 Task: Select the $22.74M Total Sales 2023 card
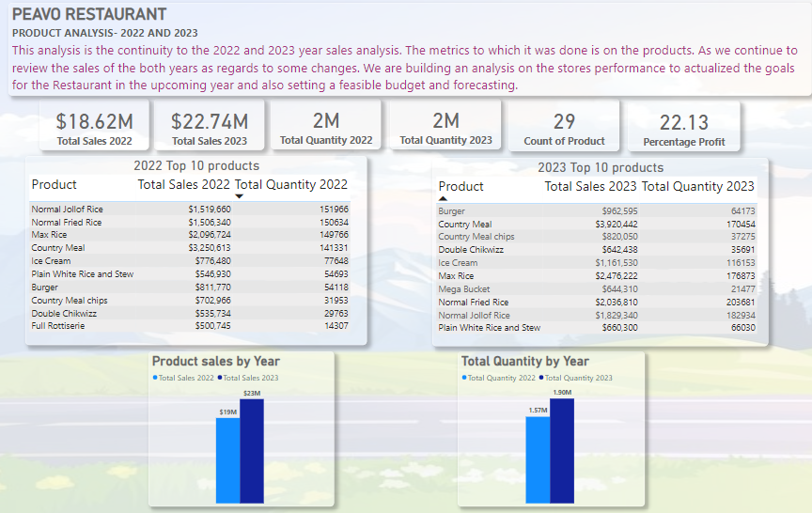click(210, 125)
